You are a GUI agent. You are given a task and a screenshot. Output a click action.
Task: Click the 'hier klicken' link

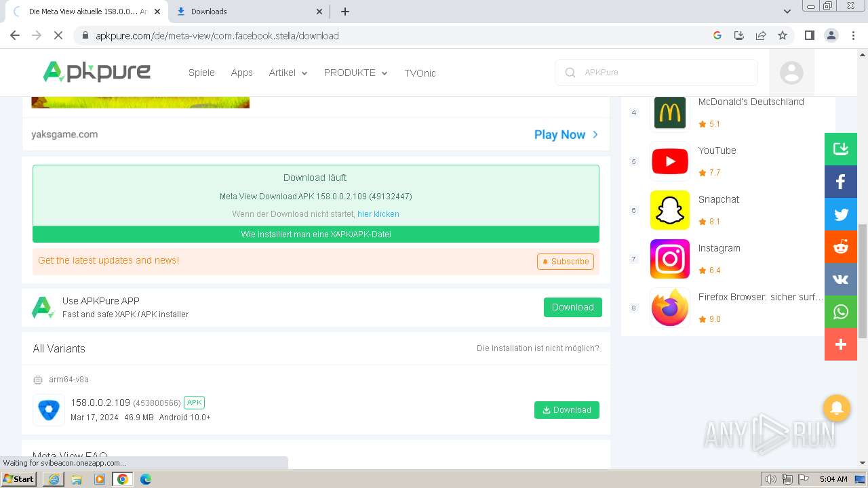[378, 214]
